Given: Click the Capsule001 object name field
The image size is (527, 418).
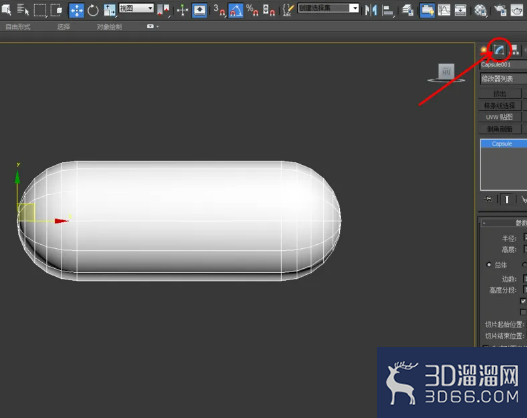Looking at the screenshot, I should coord(503,65).
